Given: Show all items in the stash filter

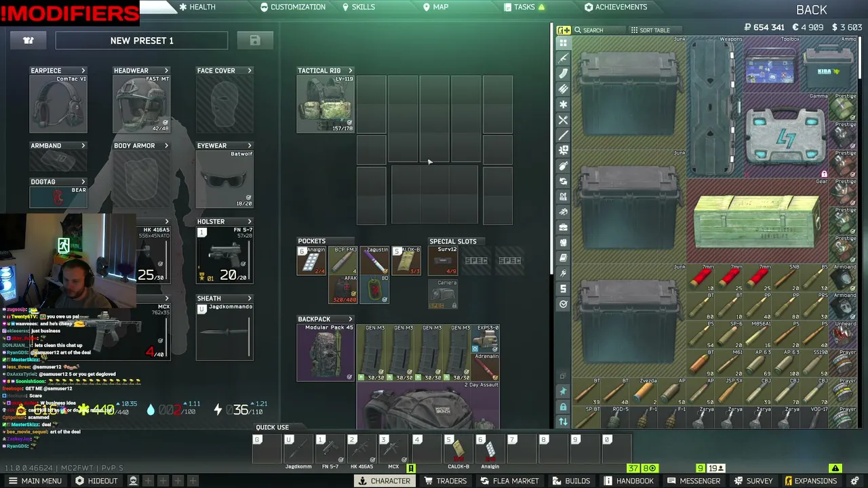Looking at the screenshot, I should 563,43.
